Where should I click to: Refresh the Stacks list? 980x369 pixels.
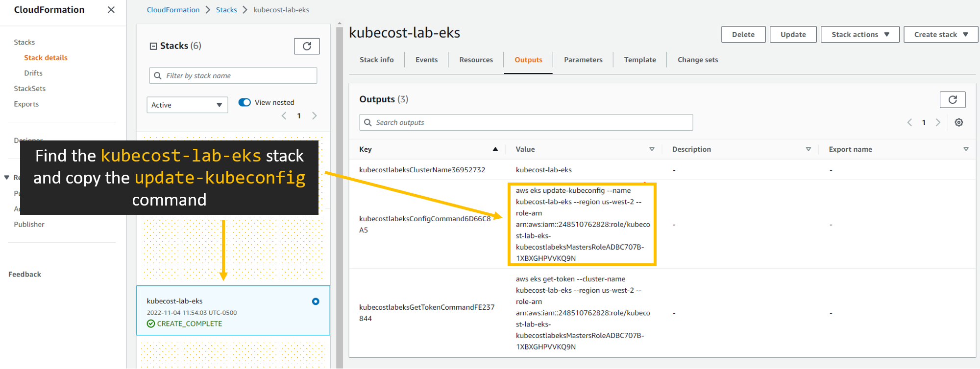click(307, 46)
